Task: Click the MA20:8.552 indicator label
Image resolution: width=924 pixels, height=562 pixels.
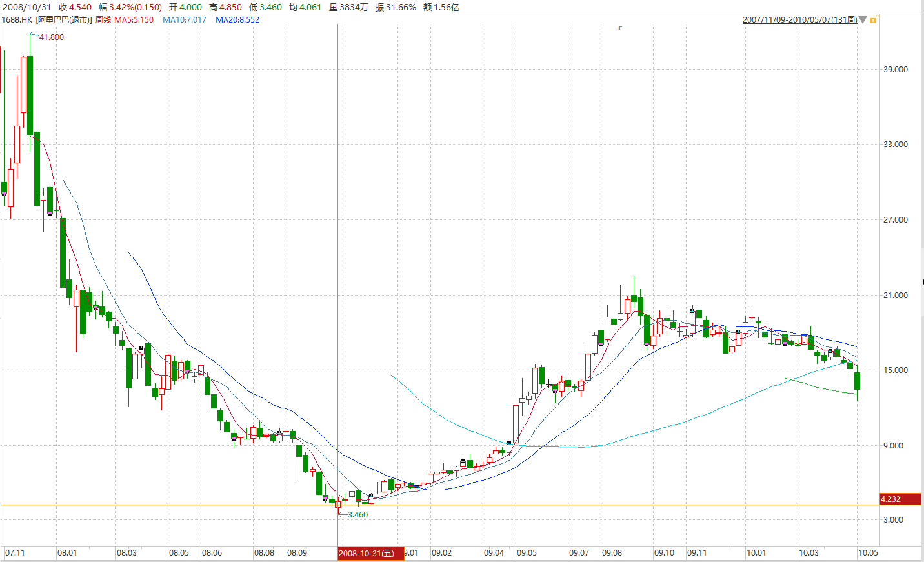Action: pos(237,20)
